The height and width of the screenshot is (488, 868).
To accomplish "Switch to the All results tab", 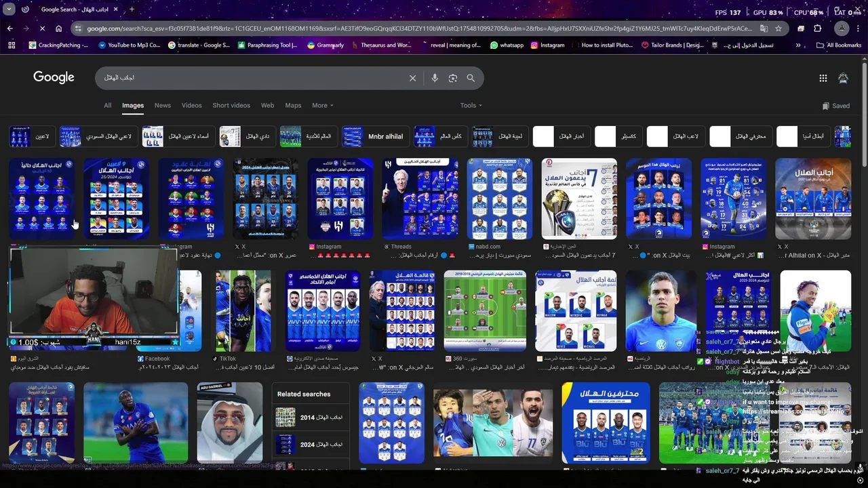I will (107, 105).
